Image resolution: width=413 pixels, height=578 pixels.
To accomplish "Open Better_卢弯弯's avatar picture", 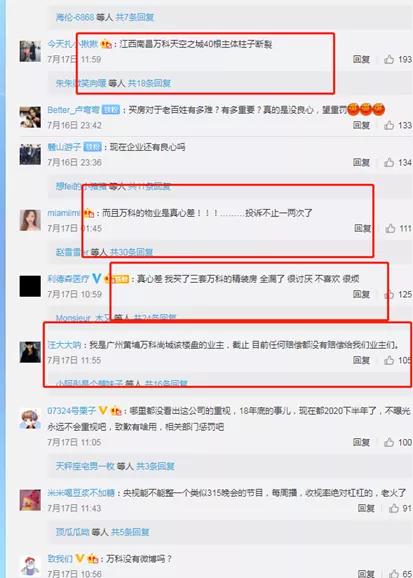I will click(x=30, y=118).
